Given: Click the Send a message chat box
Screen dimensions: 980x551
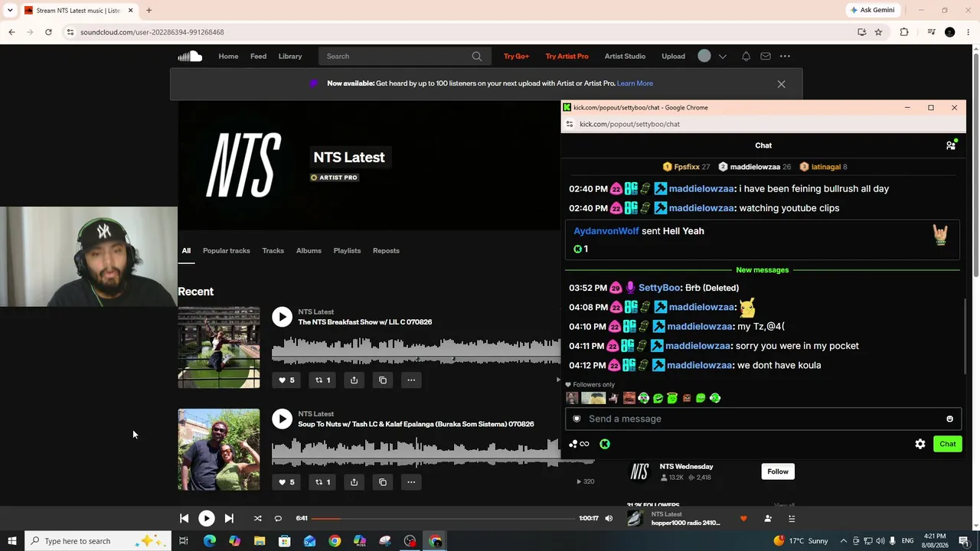Looking at the screenshot, I should pyautogui.click(x=763, y=419).
